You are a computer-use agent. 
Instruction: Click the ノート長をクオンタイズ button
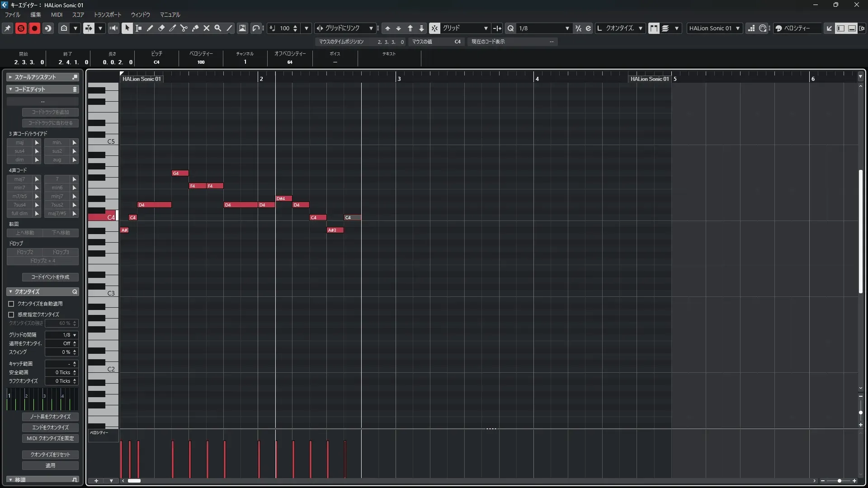point(50,417)
